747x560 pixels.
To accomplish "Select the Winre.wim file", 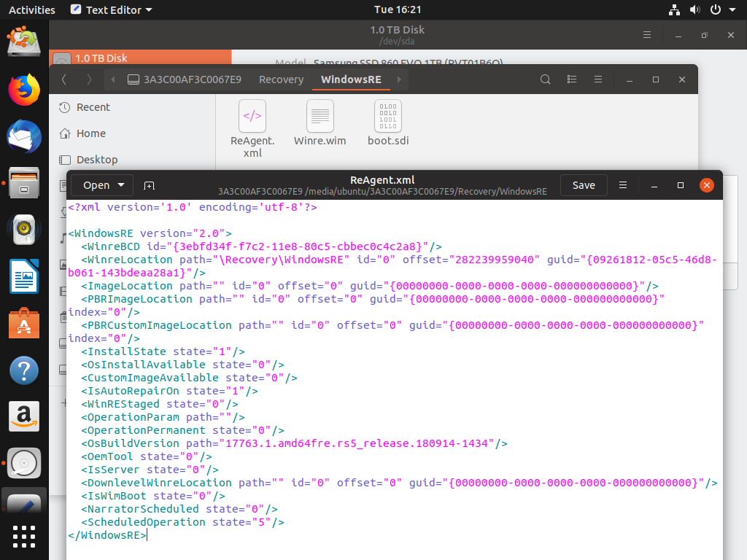I will [320, 122].
